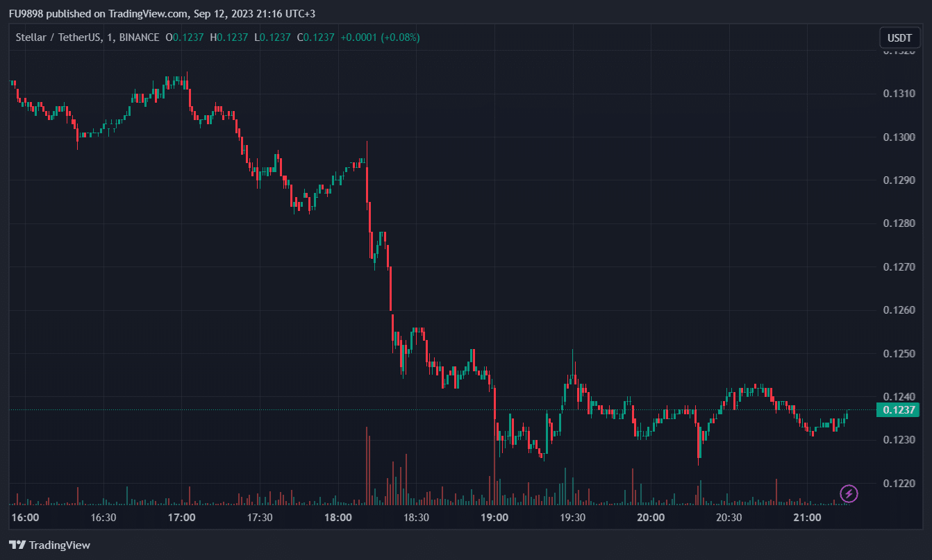Select the 21:00 time axis label

point(807,518)
